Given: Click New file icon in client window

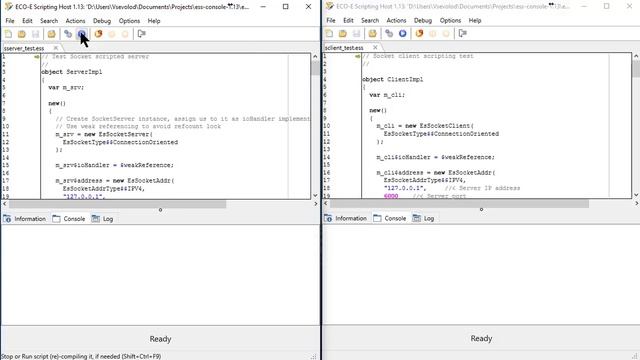Looking at the screenshot, I should click(329, 33).
